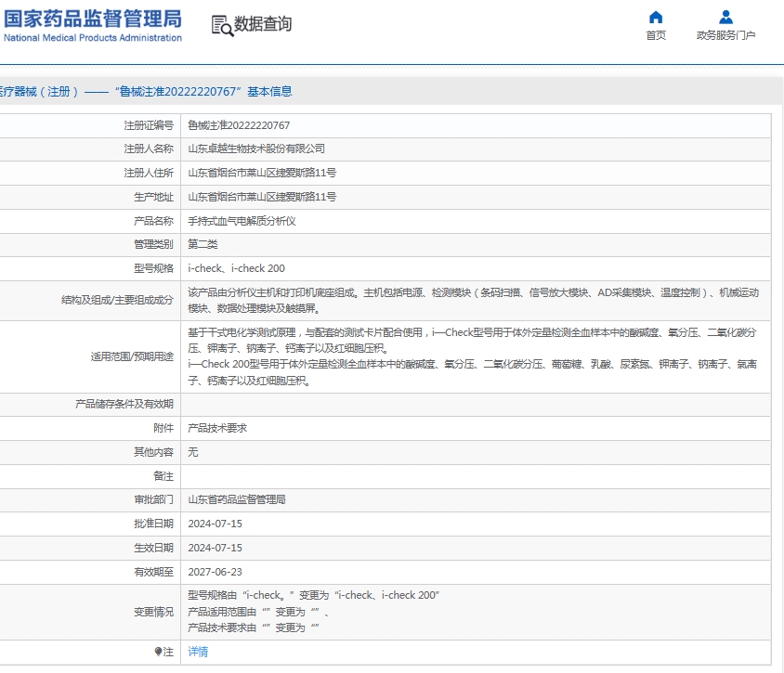
Task: Click the 产品技术要求由 change line
Action: click(x=254, y=628)
